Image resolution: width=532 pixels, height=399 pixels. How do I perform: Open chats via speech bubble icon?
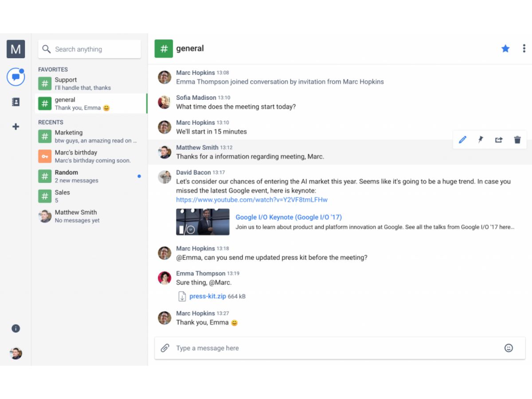tap(16, 77)
